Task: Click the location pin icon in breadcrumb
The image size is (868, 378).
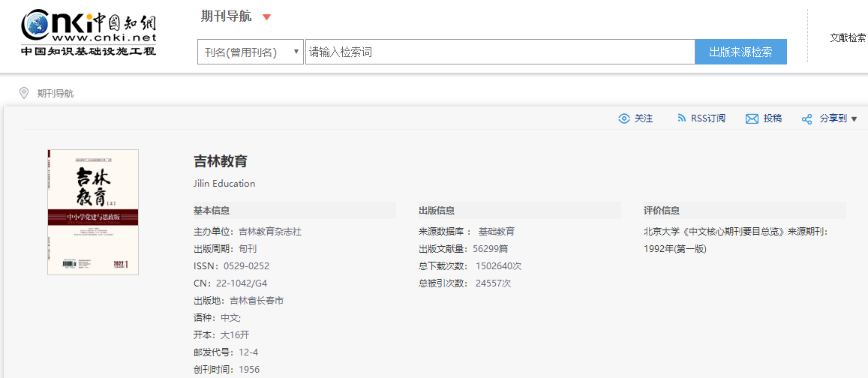Action: pos(24,93)
